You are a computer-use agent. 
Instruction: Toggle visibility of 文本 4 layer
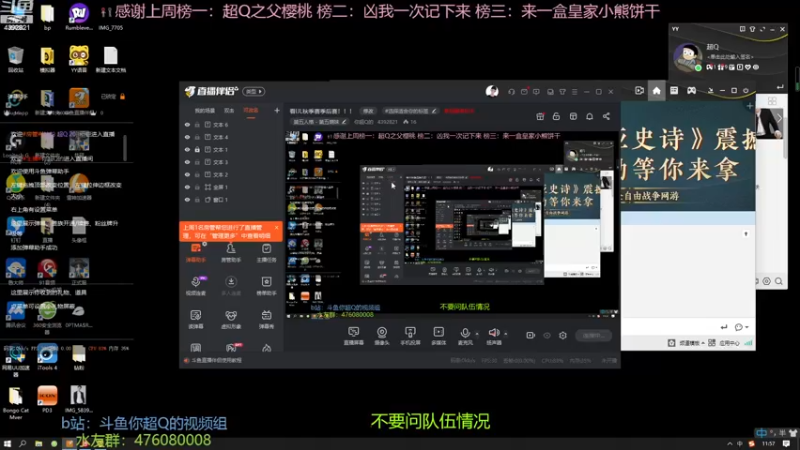click(x=187, y=137)
